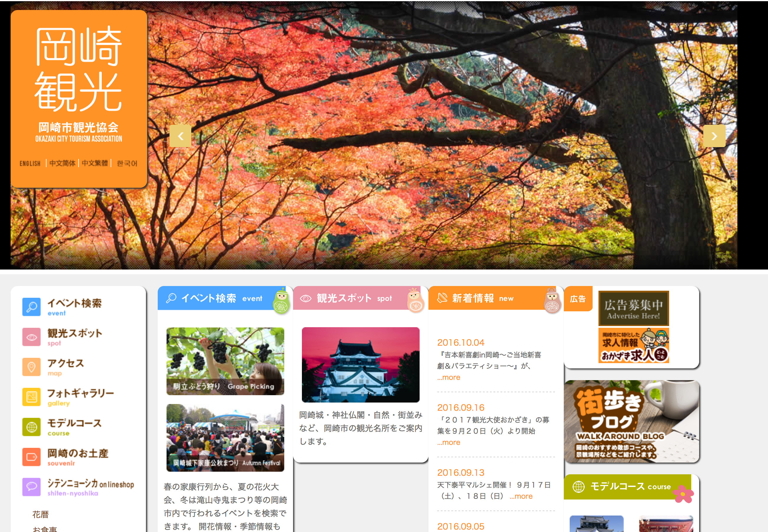
Task: Click the purple speech bubble onlineshop icon
Action: (x=31, y=487)
